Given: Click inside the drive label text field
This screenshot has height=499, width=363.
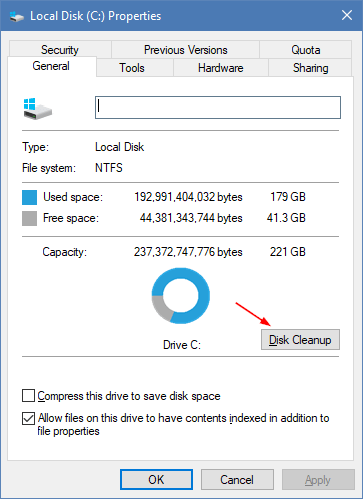Looking at the screenshot, I should [218, 107].
